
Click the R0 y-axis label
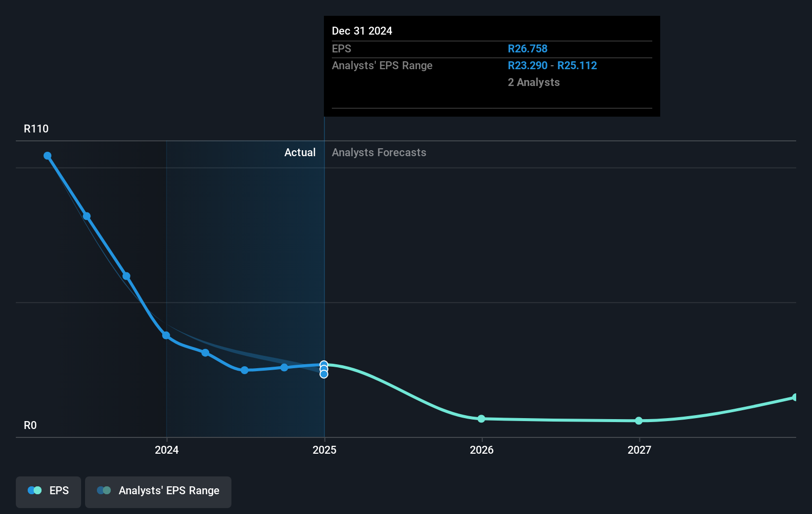pyautogui.click(x=30, y=425)
